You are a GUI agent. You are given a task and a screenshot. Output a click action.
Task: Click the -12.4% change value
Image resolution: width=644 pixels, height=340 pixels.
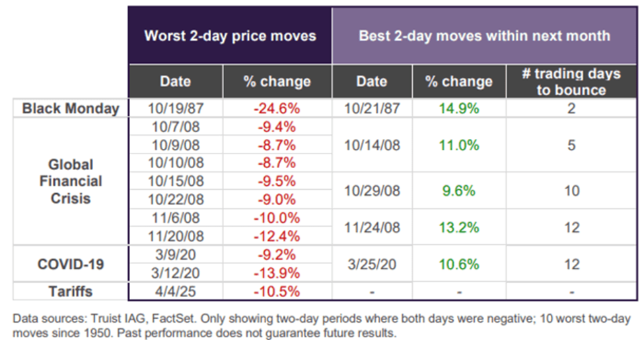[x=277, y=235]
